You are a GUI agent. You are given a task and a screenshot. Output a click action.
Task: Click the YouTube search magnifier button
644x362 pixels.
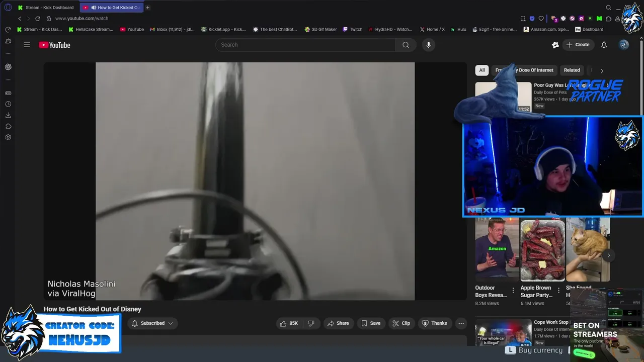coord(406,45)
